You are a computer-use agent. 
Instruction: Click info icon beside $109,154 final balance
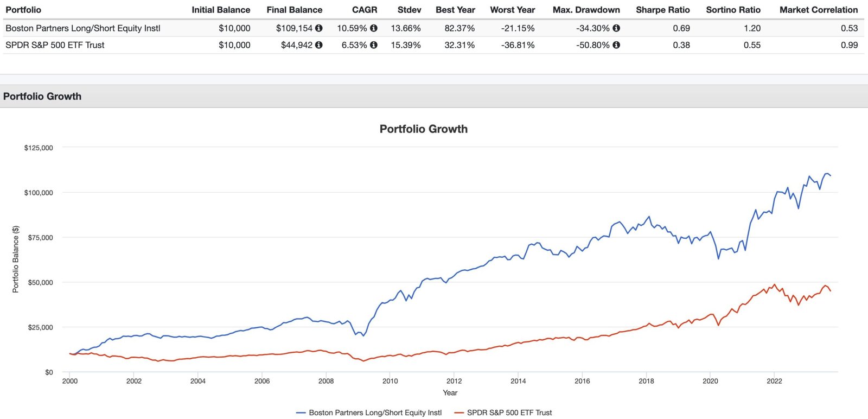[318, 28]
